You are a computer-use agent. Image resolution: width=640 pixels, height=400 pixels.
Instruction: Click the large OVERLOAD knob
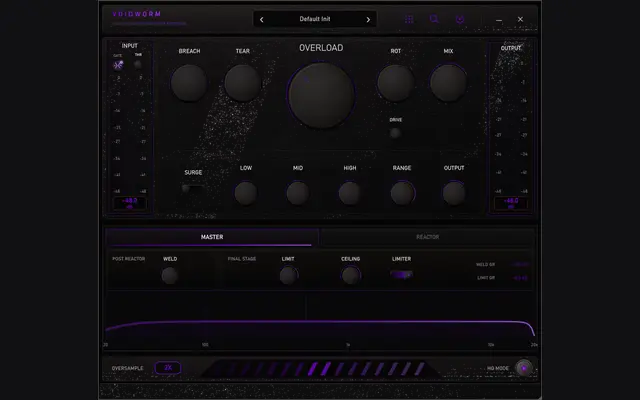(x=321, y=95)
